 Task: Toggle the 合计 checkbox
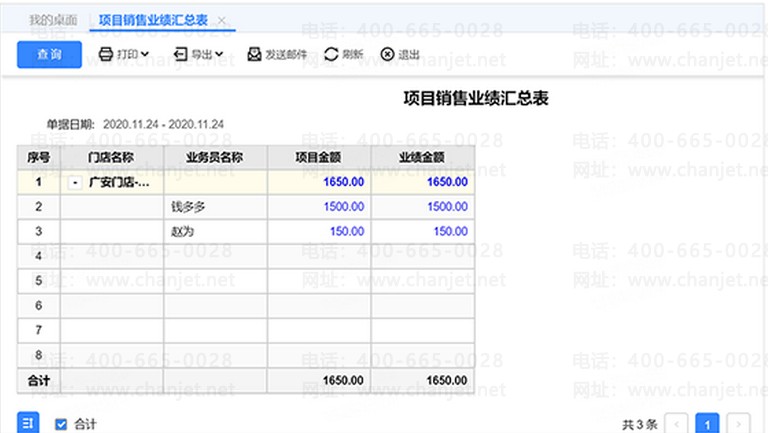click(61, 424)
